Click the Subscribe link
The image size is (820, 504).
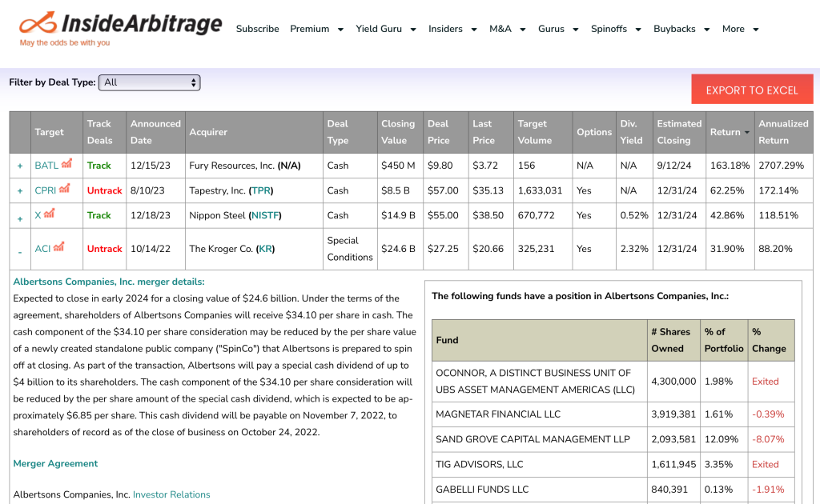[257, 30]
